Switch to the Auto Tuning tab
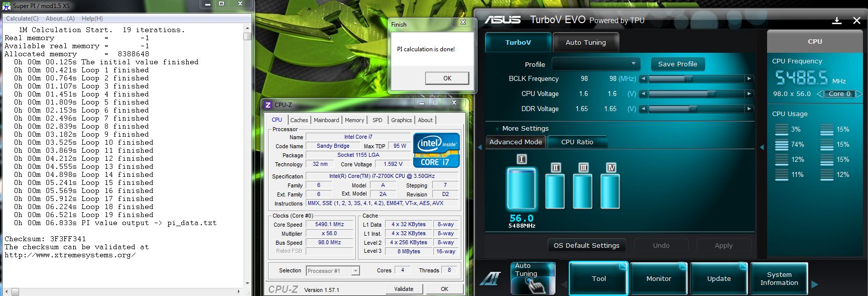 tap(586, 43)
